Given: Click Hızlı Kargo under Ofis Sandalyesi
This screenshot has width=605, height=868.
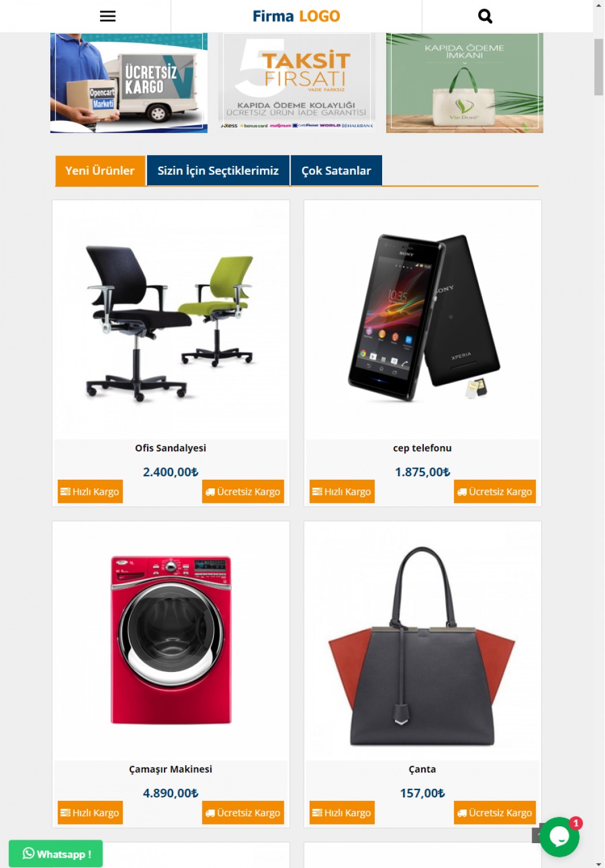Looking at the screenshot, I should [90, 491].
